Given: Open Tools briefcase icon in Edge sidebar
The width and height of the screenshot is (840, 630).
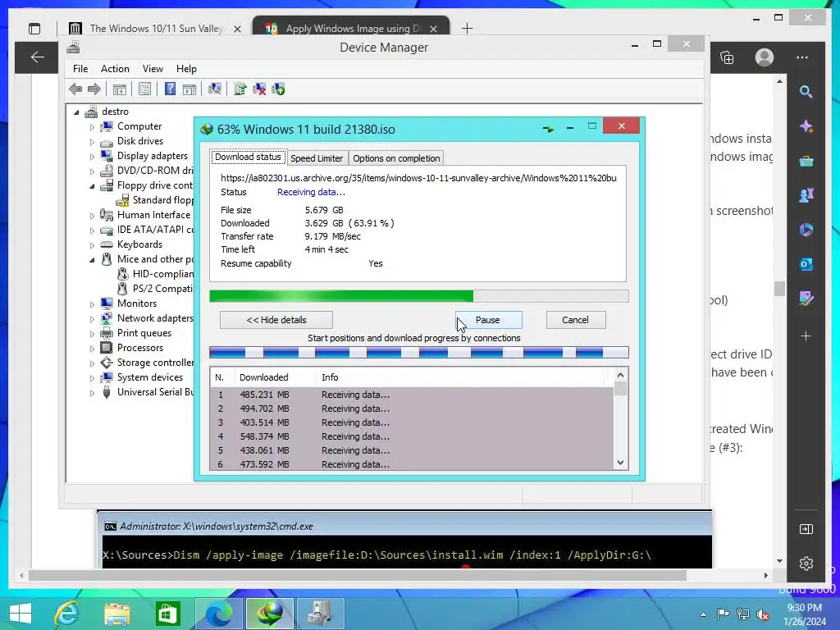Looking at the screenshot, I should 806,161.
